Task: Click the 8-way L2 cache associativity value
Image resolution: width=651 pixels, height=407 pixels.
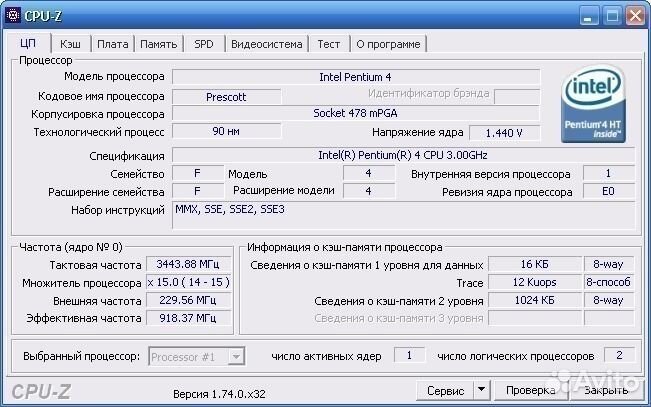Action: (609, 300)
